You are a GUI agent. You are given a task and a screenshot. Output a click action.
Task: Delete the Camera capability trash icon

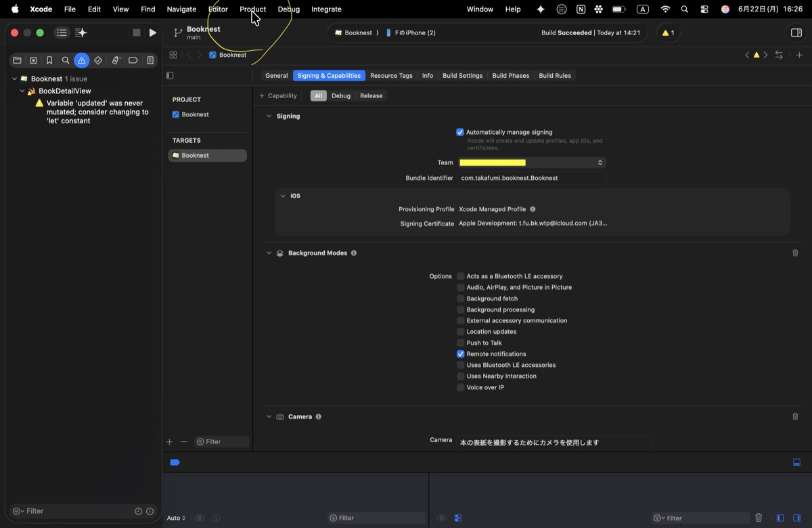795,416
